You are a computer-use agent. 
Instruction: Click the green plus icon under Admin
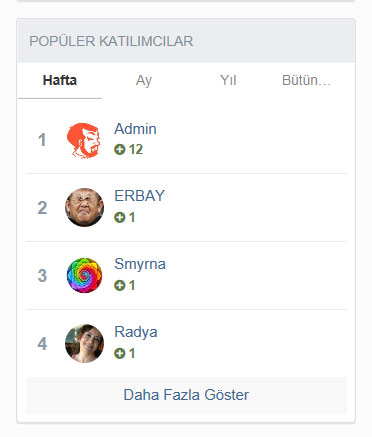point(119,149)
